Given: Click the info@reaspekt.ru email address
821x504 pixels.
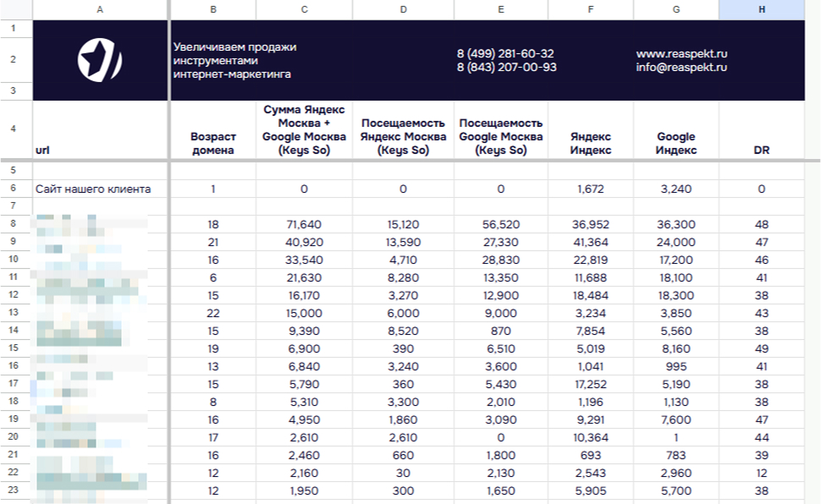Looking at the screenshot, I should pos(681,68).
